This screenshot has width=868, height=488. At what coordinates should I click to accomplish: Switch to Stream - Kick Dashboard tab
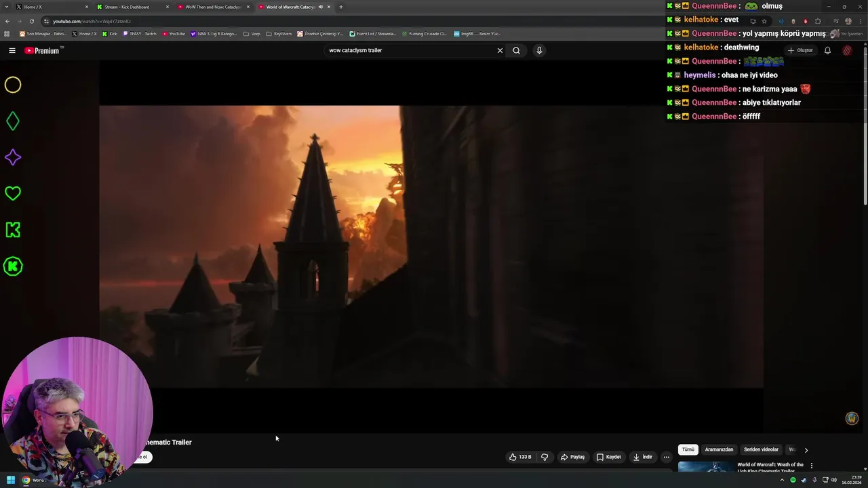click(x=132, y=7)
